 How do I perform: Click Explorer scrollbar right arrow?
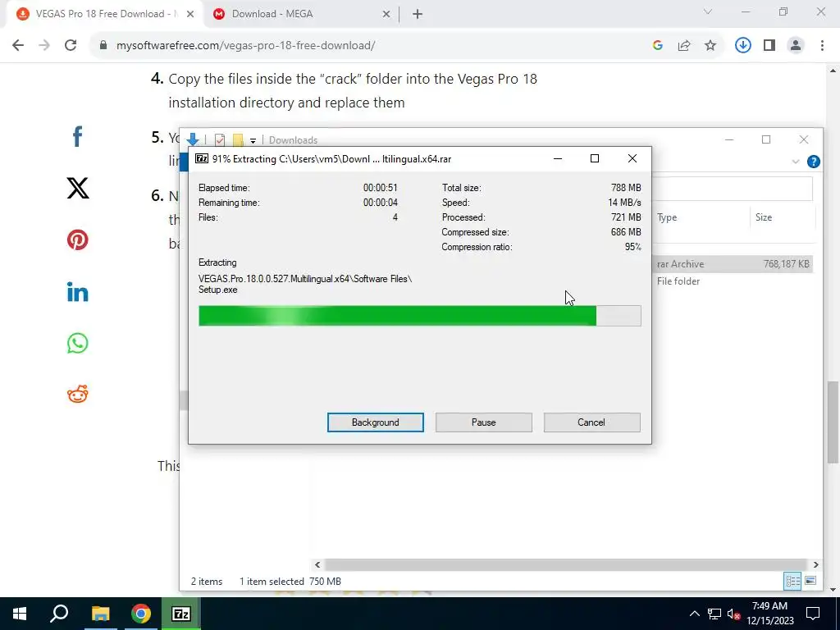pos(815,564)
